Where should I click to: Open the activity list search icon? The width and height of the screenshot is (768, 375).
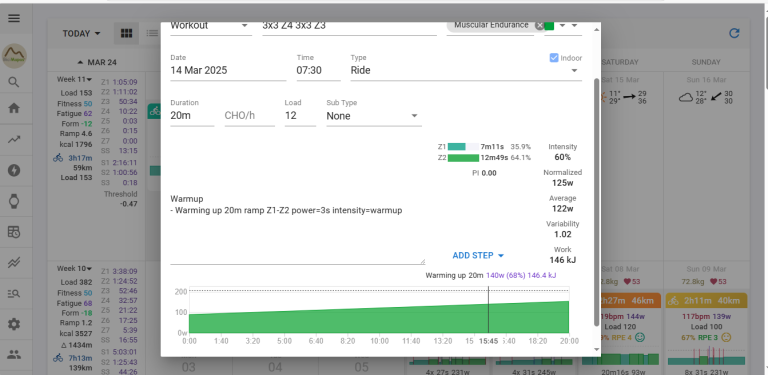pos(14,294)
